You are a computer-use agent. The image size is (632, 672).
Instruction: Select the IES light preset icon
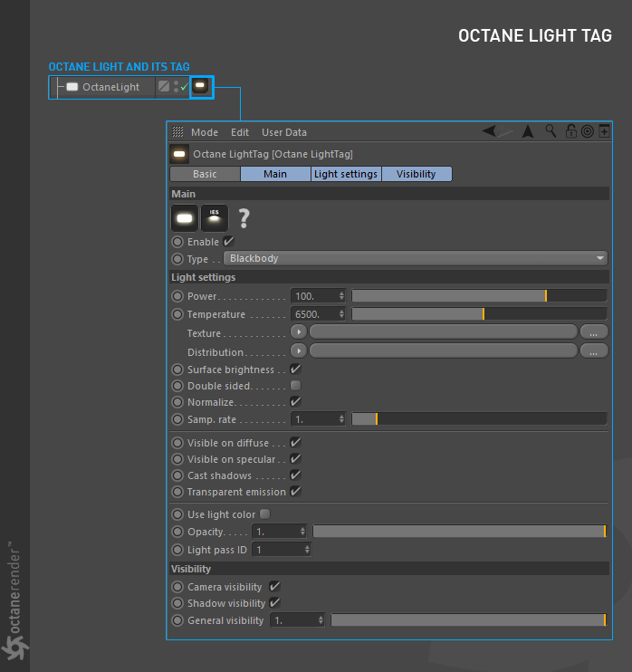[x=215, y=217]
